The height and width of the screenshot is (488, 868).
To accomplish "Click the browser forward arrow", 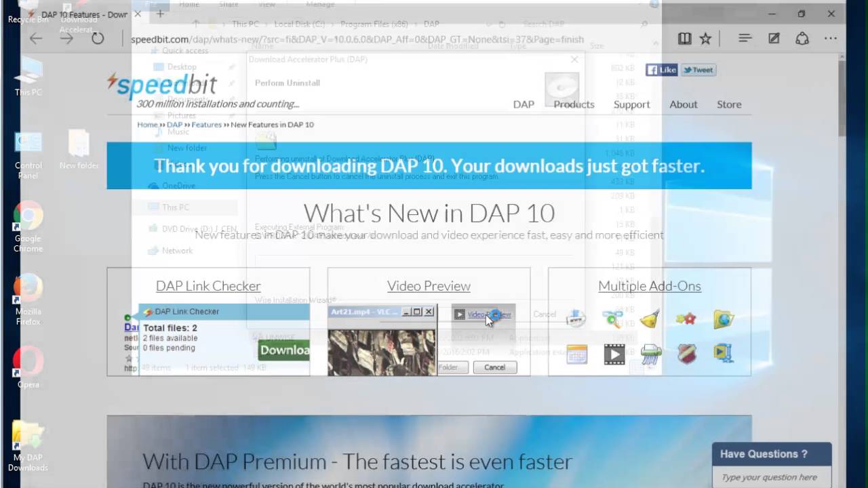I will 66,39.
